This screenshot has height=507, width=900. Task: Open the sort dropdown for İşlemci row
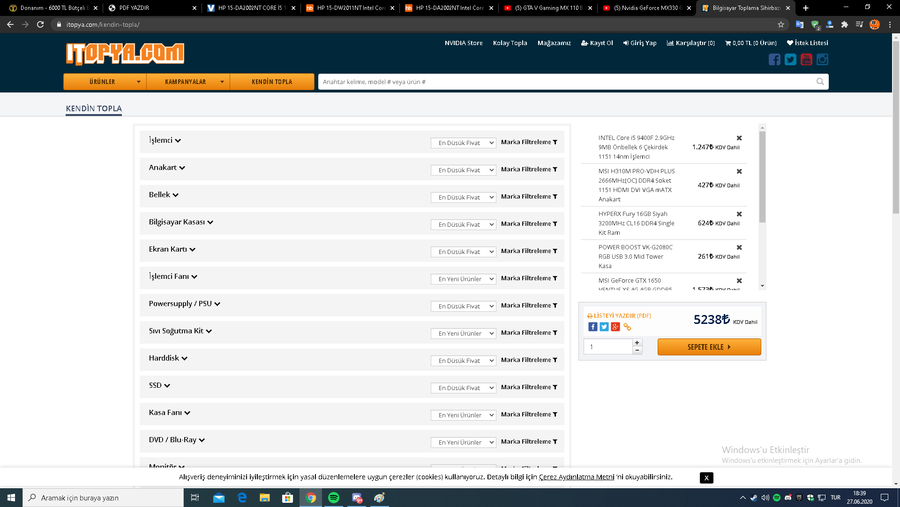pos(463,143)
